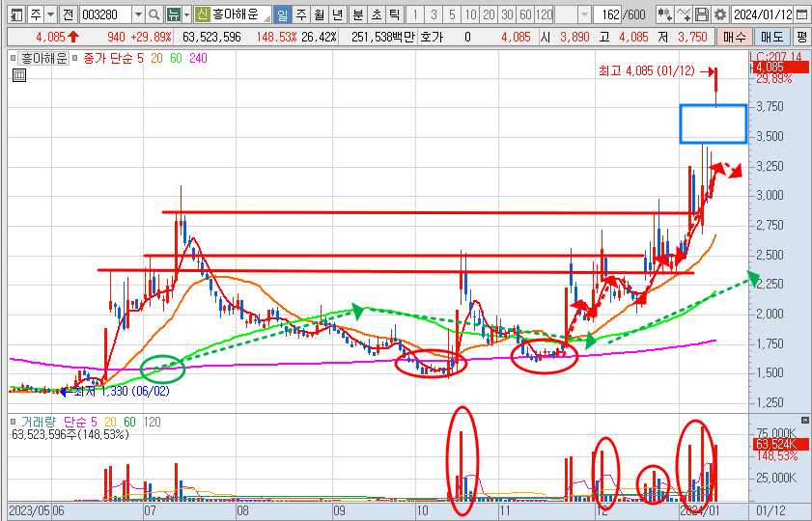The height and width of the screenshot is (521, 812).
Task: Toggle the square before 종가 단순
Action: point(75,59)
